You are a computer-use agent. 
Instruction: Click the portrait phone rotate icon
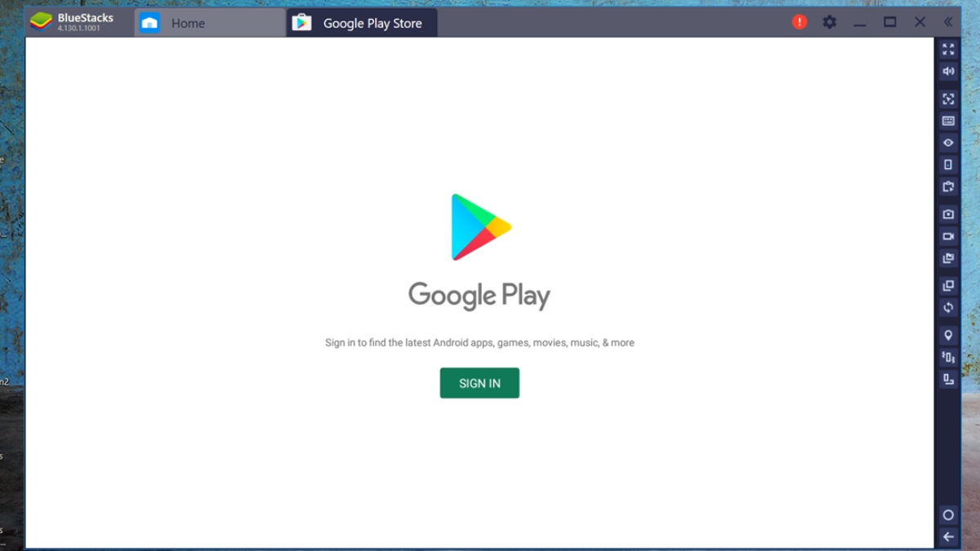point(948,165)
